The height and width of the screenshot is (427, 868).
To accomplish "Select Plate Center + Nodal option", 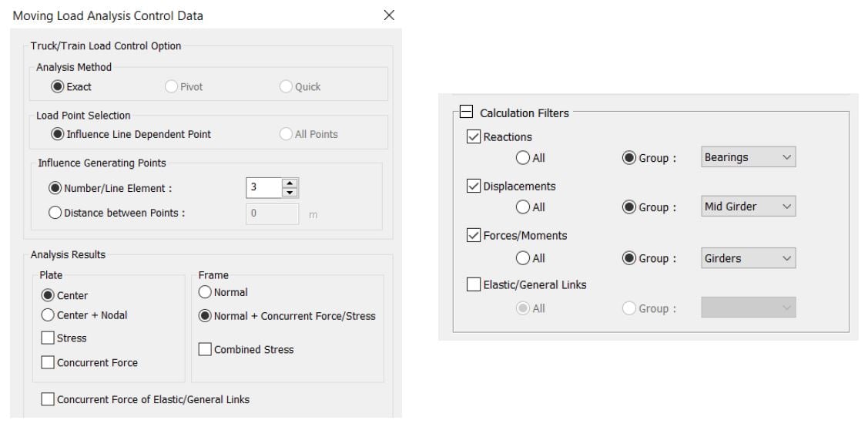I will (x=49, y=315).
